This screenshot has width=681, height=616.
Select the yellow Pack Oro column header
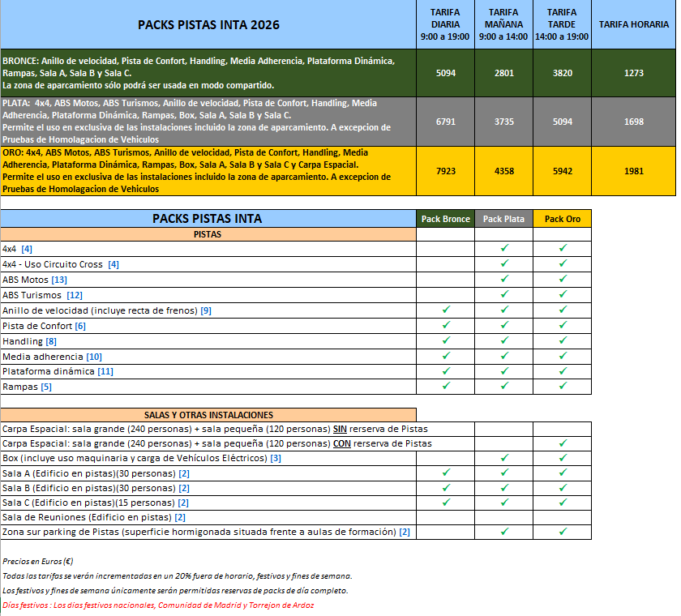tap(563, 219)
